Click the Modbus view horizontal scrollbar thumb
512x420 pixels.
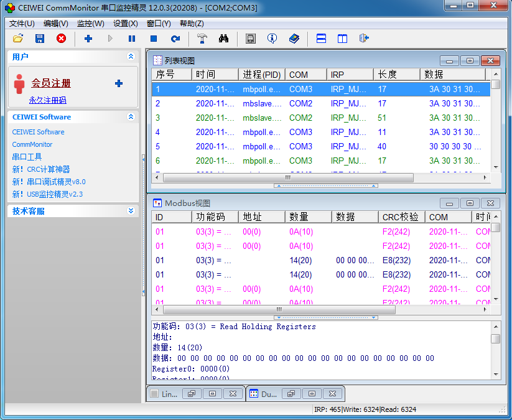[279, 309]
